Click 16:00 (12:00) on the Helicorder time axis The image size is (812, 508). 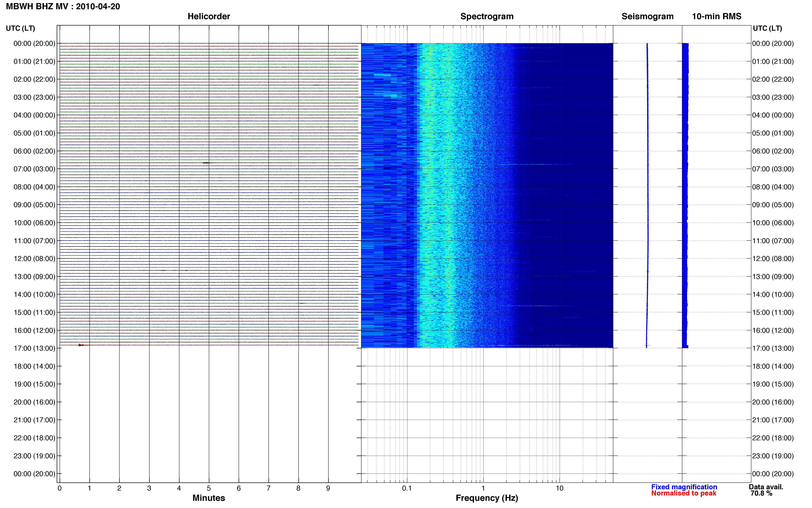[34, 331]
